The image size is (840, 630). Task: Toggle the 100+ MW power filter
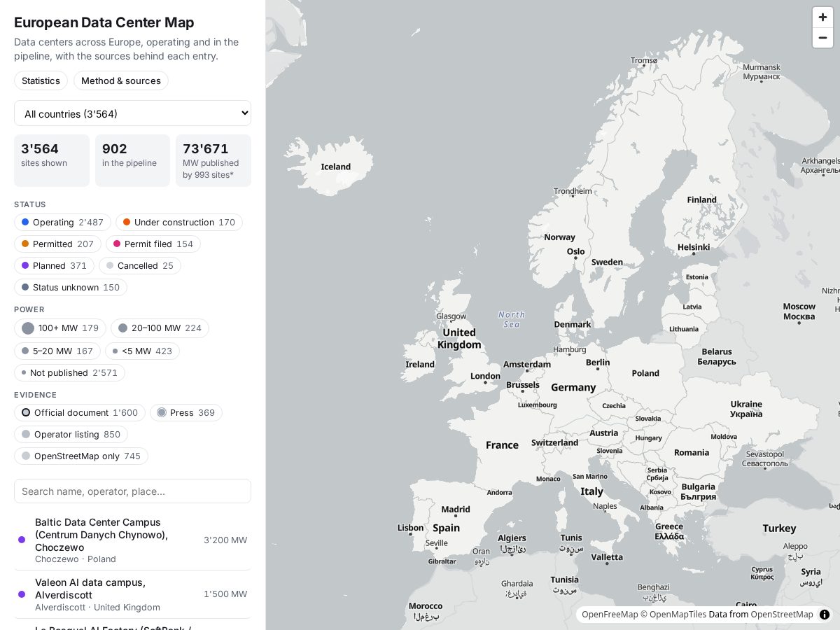click(x=60, y=328)
